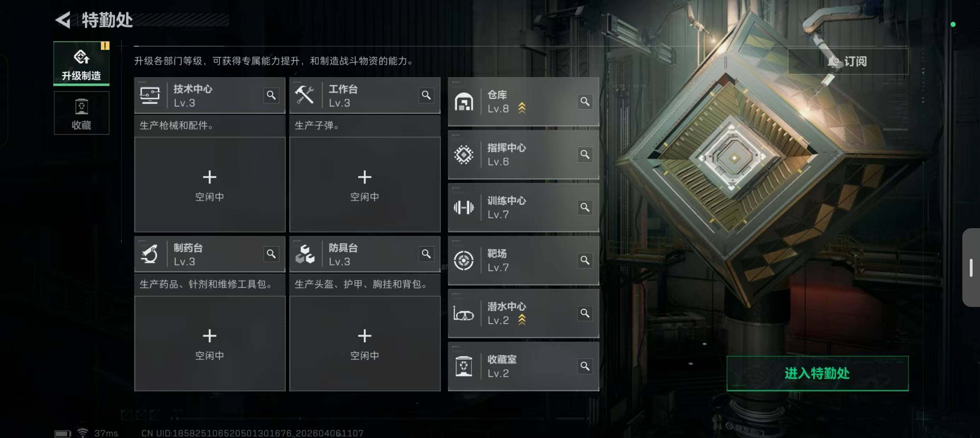The height and width of the screenshot is (438, 980).
Task: Click the magnifier next to 仓库 Lv.8
Action: pos(585,101)
